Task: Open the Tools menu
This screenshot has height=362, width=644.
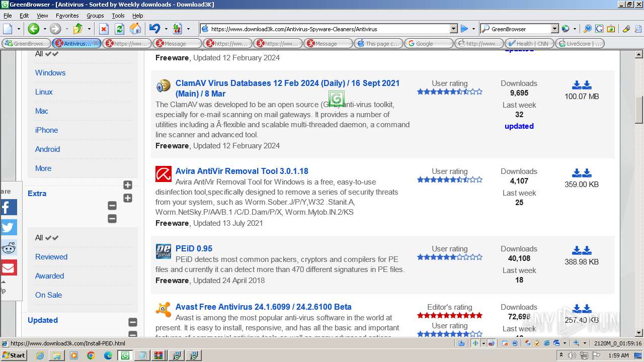Action: click(118, 16)
